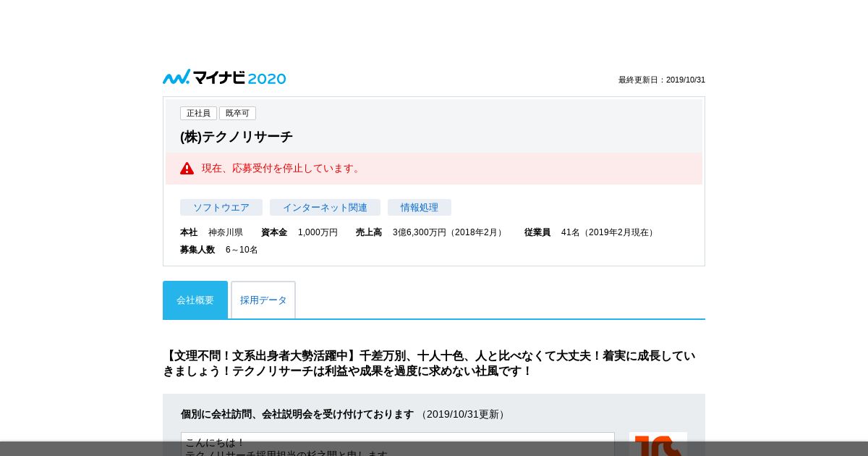
Task: Click the 1,000万円 capital value
Action: (x=318, y=232)
